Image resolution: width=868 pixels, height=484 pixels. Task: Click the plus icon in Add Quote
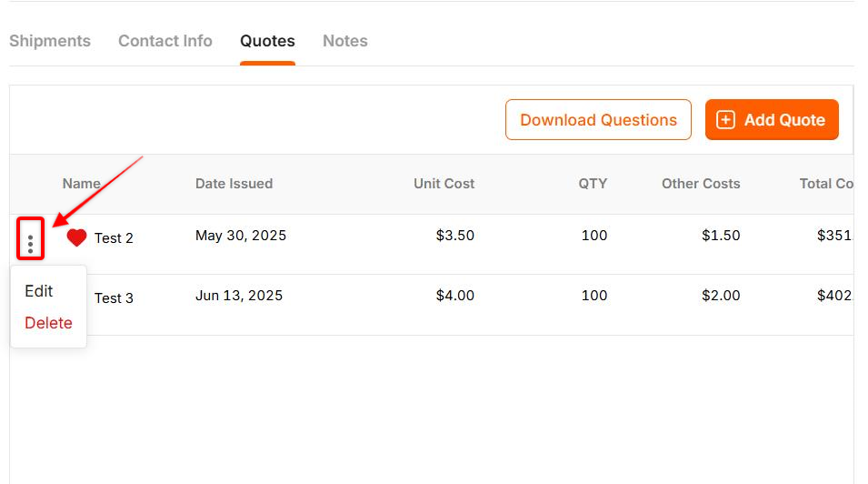[x=725, y=120]
